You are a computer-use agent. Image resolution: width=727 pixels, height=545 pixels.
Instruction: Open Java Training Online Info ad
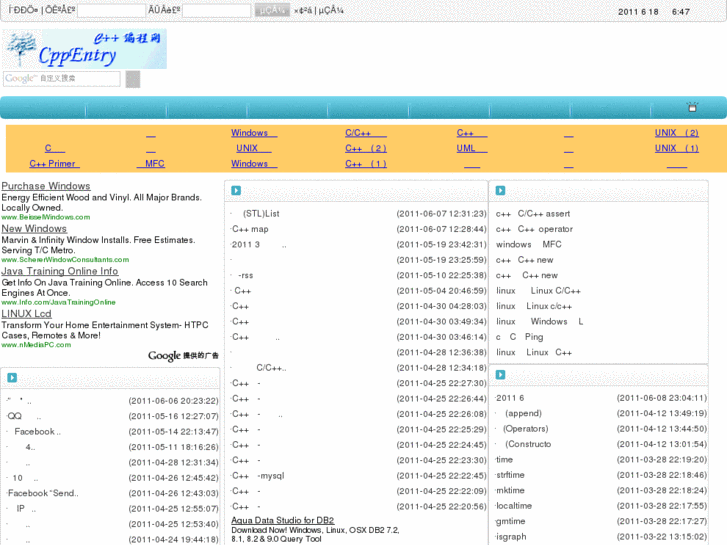pyautogui.click(x=59, y=271)
